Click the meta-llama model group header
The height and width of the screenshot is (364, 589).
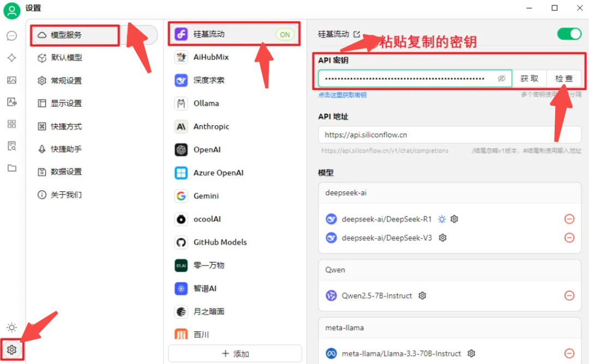(x=449, y=327)
